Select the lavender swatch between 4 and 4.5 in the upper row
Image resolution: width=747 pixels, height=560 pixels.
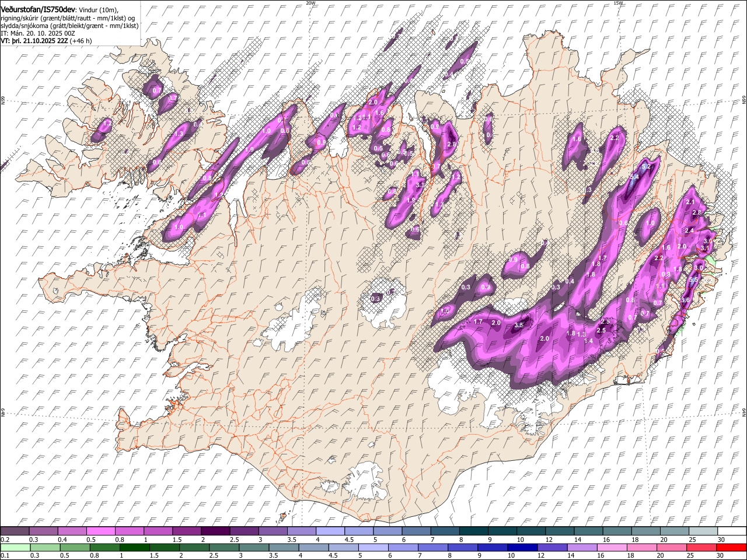click(x=330, y=531)
